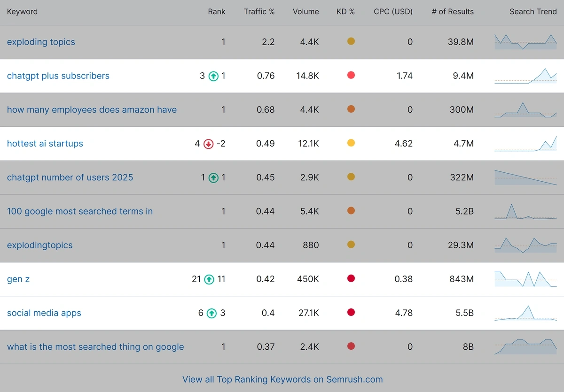Open search trend chart for hottest ai startups
Viewport: 564px width, 392px height.
pyautogui.click(x=525, y=144)
